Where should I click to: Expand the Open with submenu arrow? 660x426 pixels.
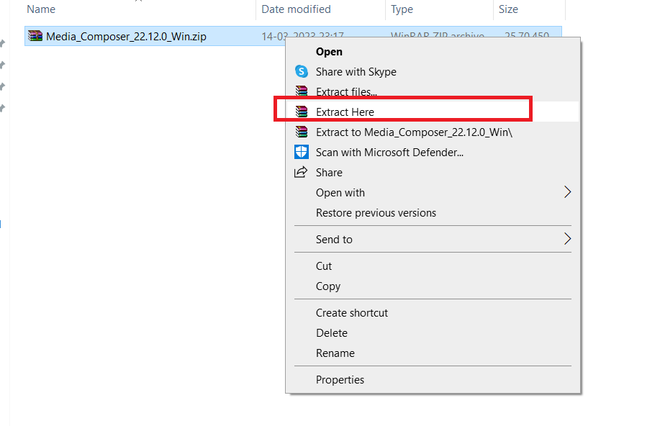point(567,192)
